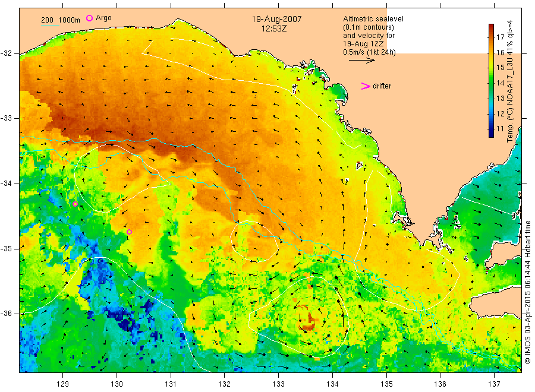Image resolution: width=535 pixels, height=392 pixels.
Task: Click latitude label -33
Action: (6, 118)
